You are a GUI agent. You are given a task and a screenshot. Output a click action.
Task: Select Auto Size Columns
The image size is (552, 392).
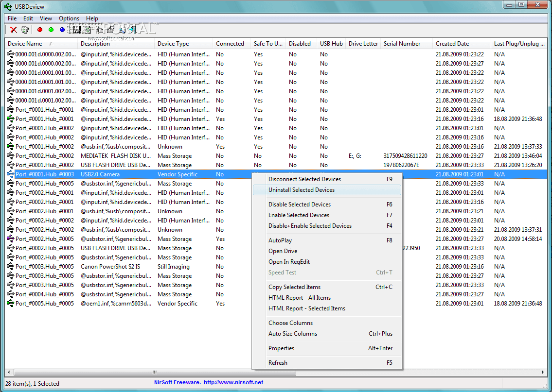327,334
